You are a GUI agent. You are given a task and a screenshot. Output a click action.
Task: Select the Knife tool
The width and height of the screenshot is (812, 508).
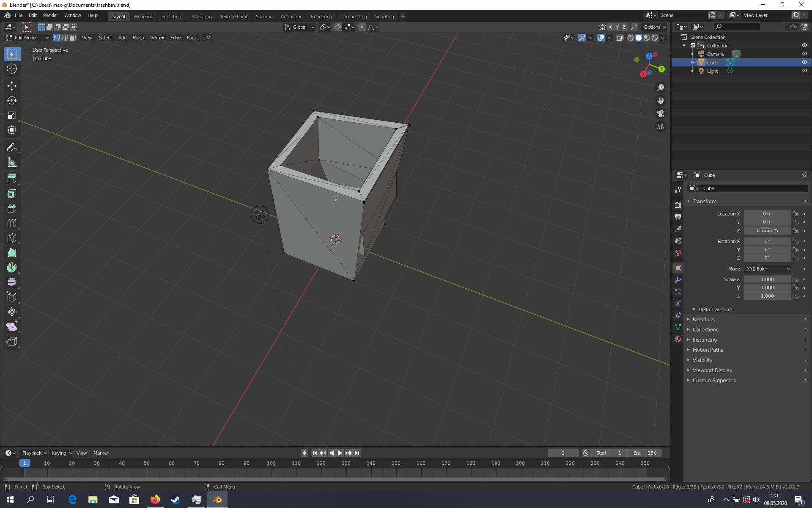(x=12, y=238)
